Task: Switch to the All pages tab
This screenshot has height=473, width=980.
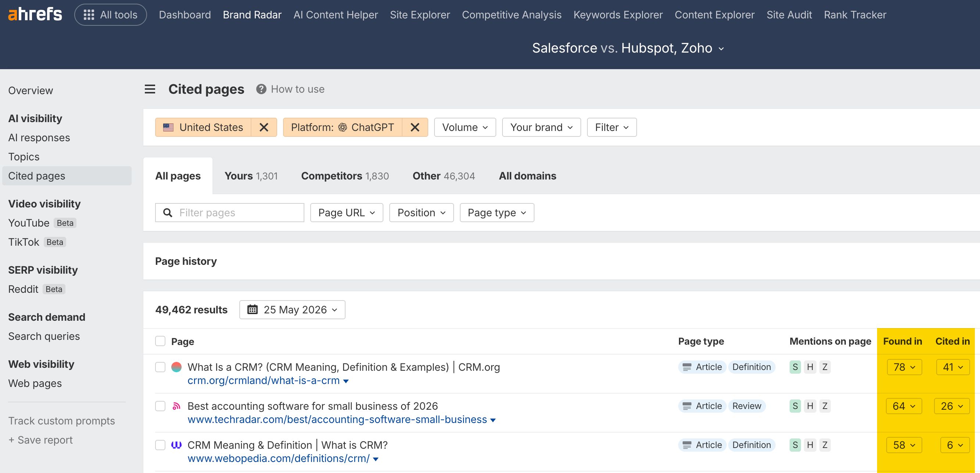Action: coord(178,176)
